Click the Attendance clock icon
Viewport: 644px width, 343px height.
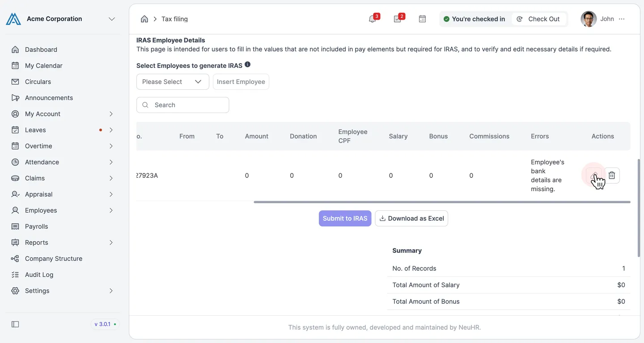(x=15, y=162)
